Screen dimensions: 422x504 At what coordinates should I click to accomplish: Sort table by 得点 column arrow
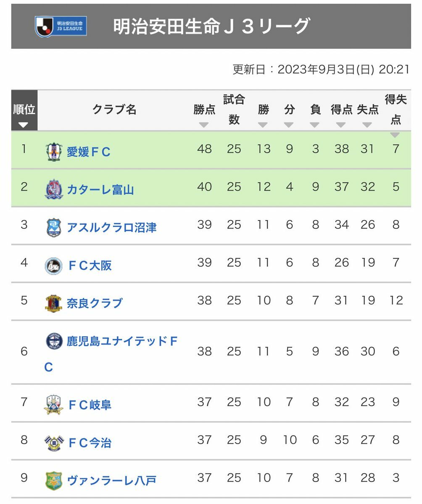[341, 125]
